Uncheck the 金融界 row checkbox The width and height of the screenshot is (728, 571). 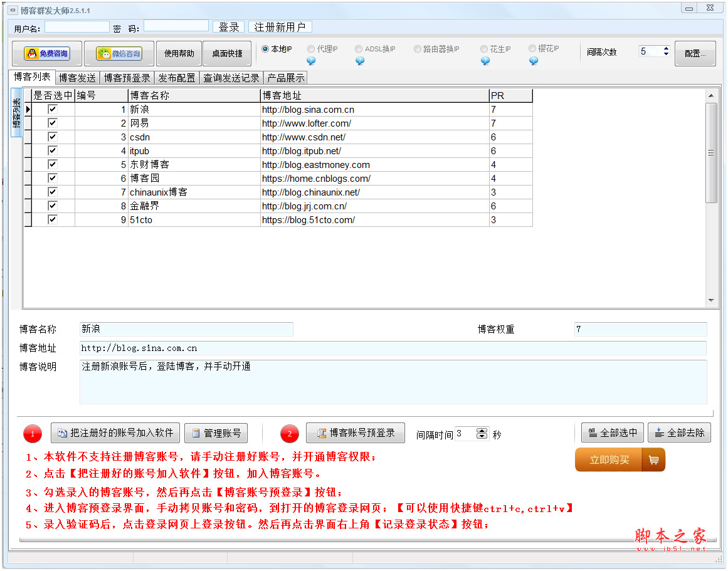[x=53, y=206]
